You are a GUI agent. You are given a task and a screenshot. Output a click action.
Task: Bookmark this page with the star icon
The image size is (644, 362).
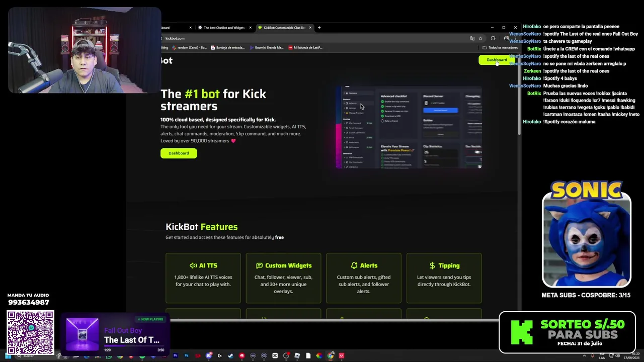point(480,38)
